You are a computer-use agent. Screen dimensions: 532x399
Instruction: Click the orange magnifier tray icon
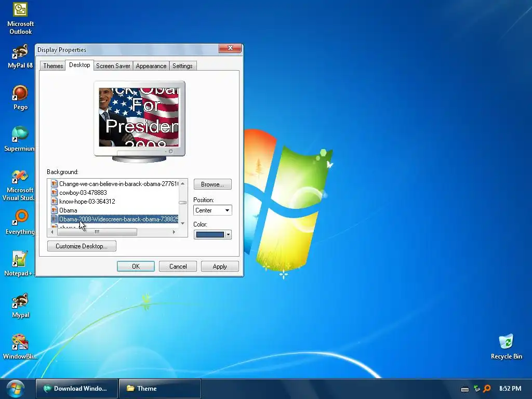(487, 389)
